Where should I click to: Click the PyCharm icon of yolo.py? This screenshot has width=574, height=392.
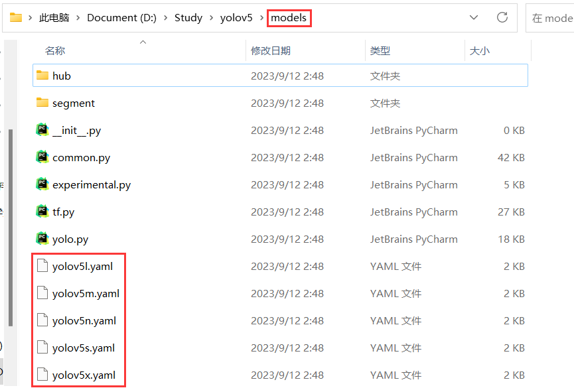[x=42, y=239]
